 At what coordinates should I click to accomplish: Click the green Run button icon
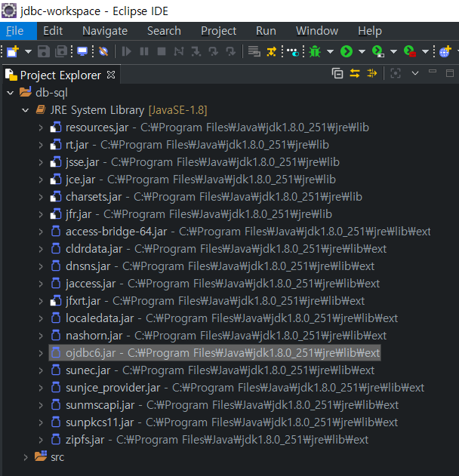click(x=347, y=51)
